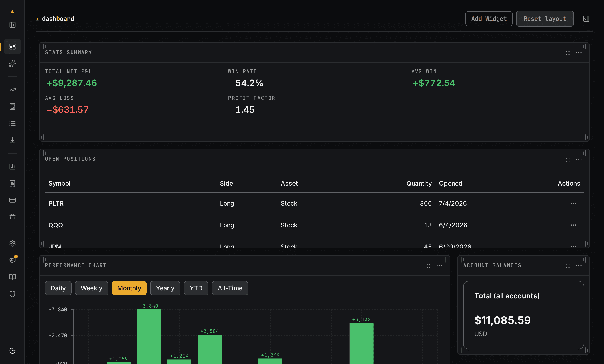Open the Stats Summary more options menu
Screen dimensions: 604x364
[x=579, y=53]
